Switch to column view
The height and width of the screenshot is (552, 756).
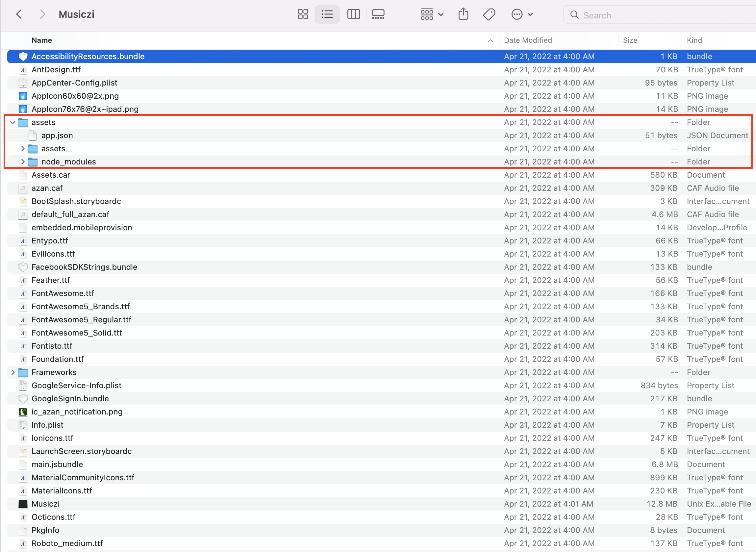point(353,14)
